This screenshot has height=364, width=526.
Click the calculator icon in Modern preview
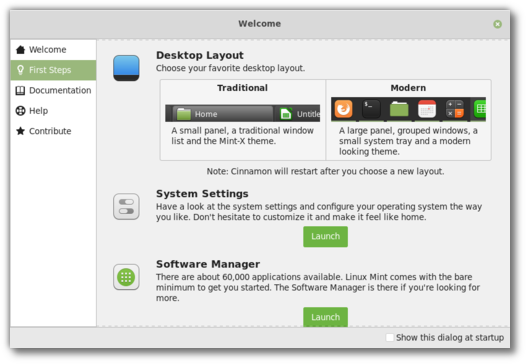pyautogui.click(x=455, y=109)
